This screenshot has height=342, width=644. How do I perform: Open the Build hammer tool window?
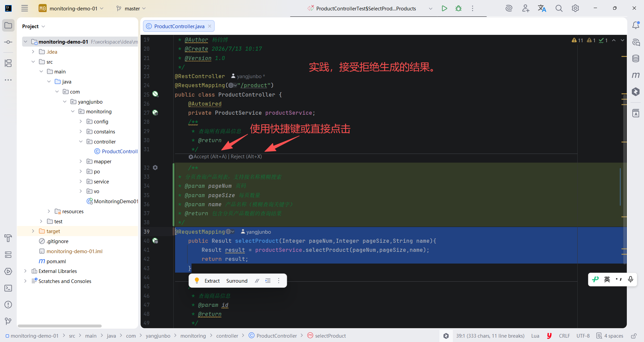(x=8, y=238)
